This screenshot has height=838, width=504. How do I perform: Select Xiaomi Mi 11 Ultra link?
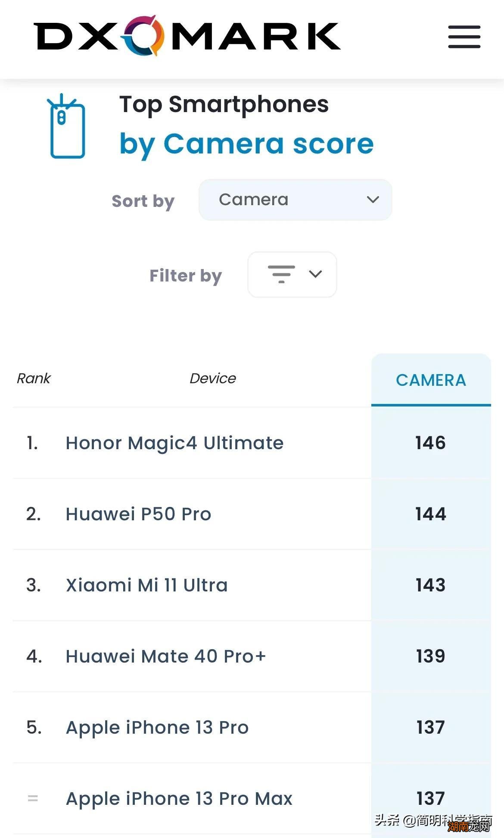tap(146, 585)
